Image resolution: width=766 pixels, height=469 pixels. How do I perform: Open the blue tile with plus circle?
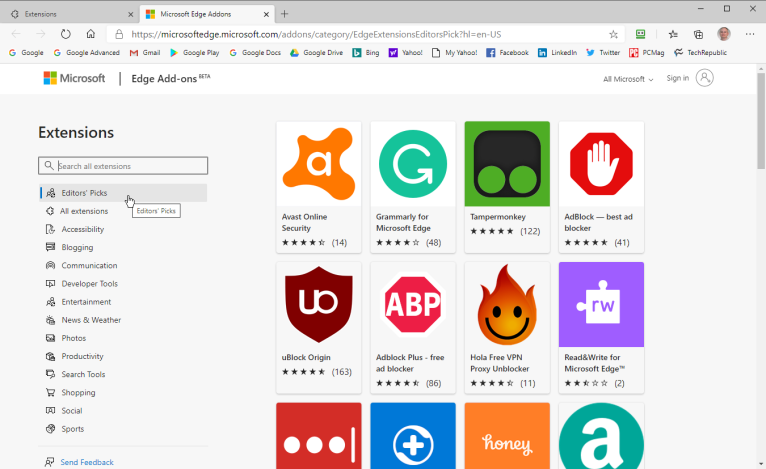(413, 436)
